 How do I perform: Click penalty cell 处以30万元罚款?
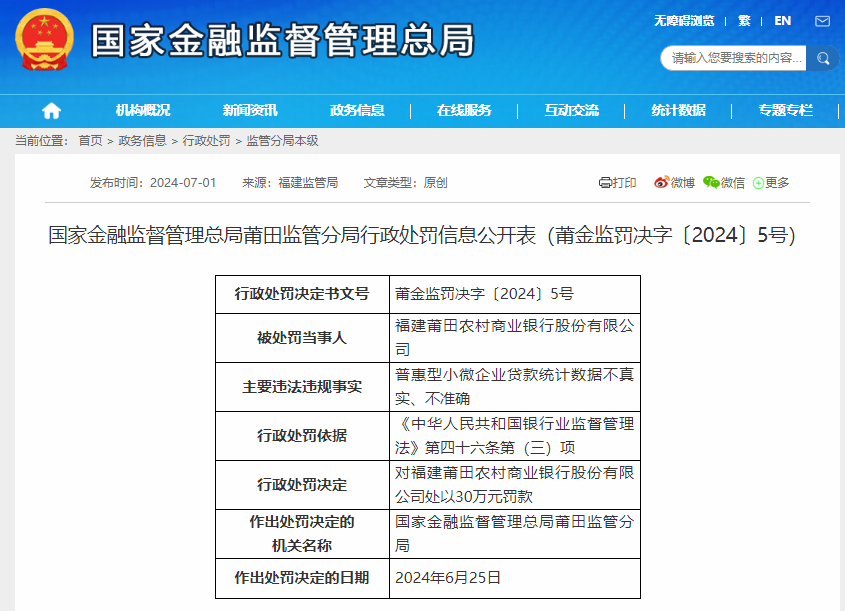click(515, 485)
